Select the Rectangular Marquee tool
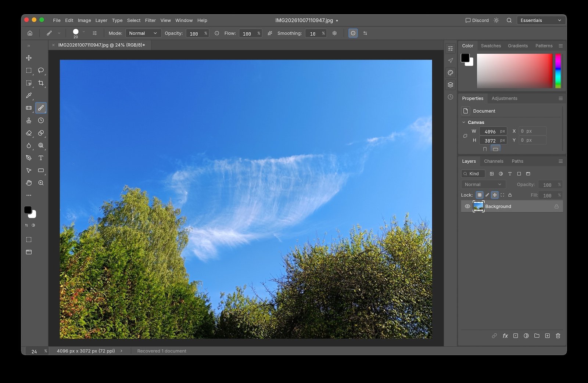The image size is (588, 383). pos(29,70)
